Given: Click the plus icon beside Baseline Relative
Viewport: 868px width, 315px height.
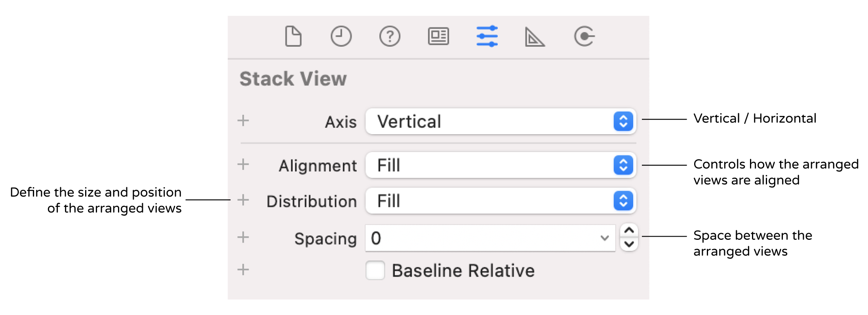Looking at the screenshot, I should pos(243,269).
